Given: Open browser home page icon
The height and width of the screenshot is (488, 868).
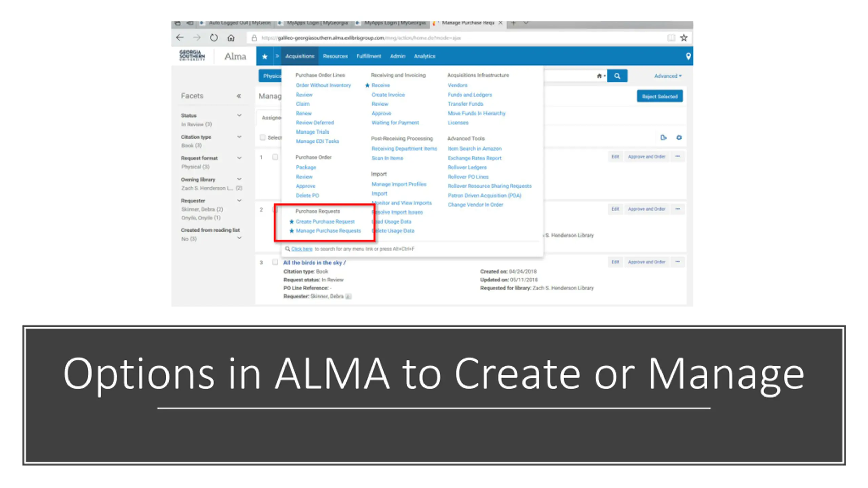Looking at the screenshot, I should click(231, 38).
